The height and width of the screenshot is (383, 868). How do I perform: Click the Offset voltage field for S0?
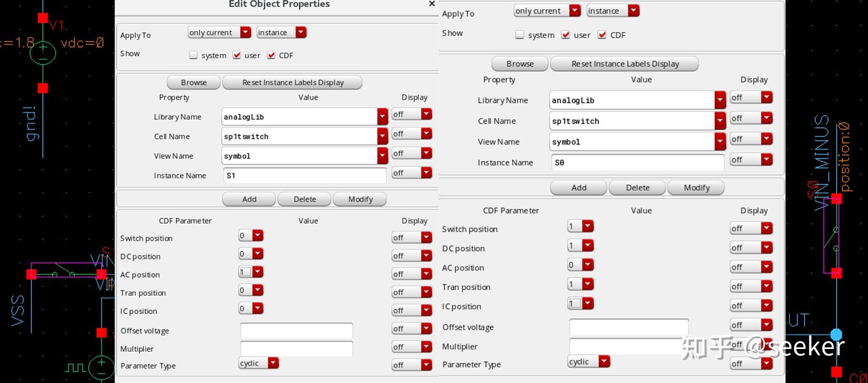tap(628, 327)
